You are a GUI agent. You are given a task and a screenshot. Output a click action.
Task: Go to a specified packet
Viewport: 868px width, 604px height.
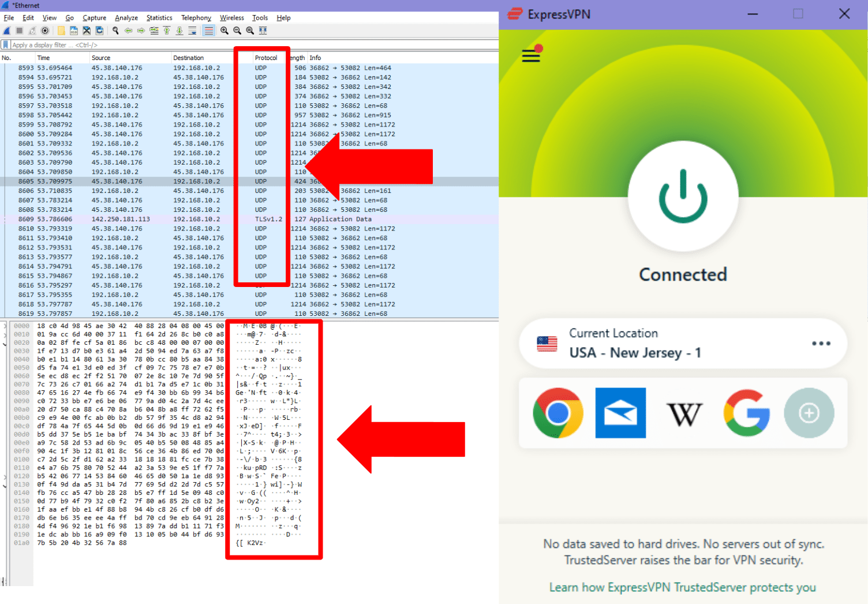[x=154, y=31]
